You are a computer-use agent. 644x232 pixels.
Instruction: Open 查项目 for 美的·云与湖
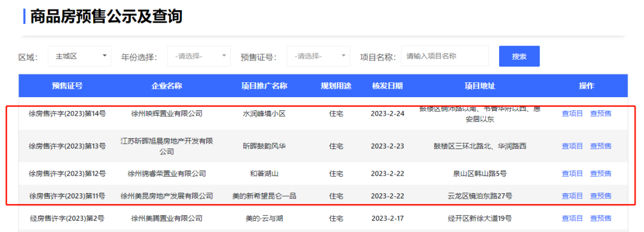point(572,218)
